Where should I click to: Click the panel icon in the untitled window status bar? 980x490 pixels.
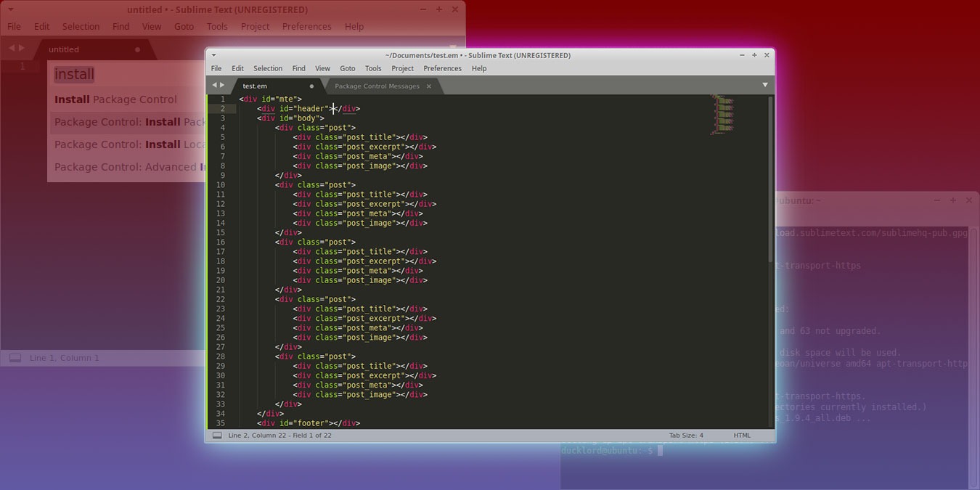click(15, 357)
